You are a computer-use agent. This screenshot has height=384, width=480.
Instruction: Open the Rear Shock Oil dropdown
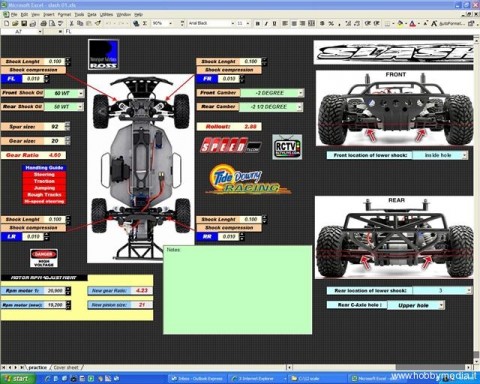point(80,107)
